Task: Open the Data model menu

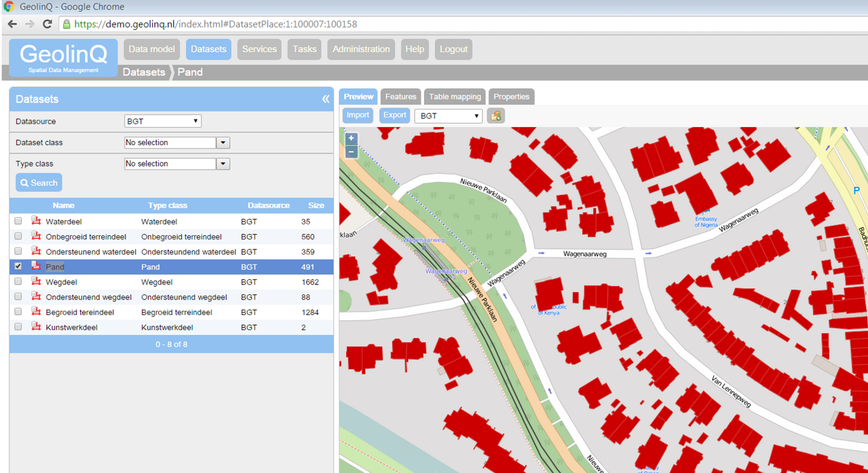Action: 152,49
